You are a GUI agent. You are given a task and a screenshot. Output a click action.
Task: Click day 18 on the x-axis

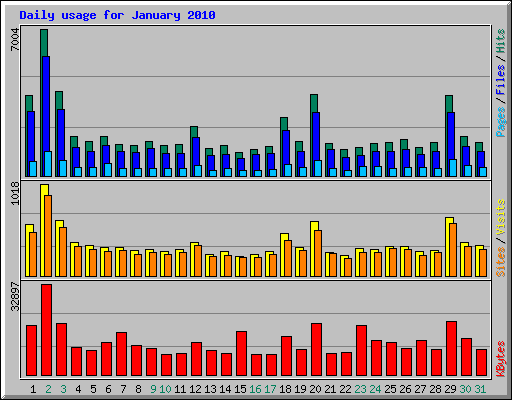(285, 389)
